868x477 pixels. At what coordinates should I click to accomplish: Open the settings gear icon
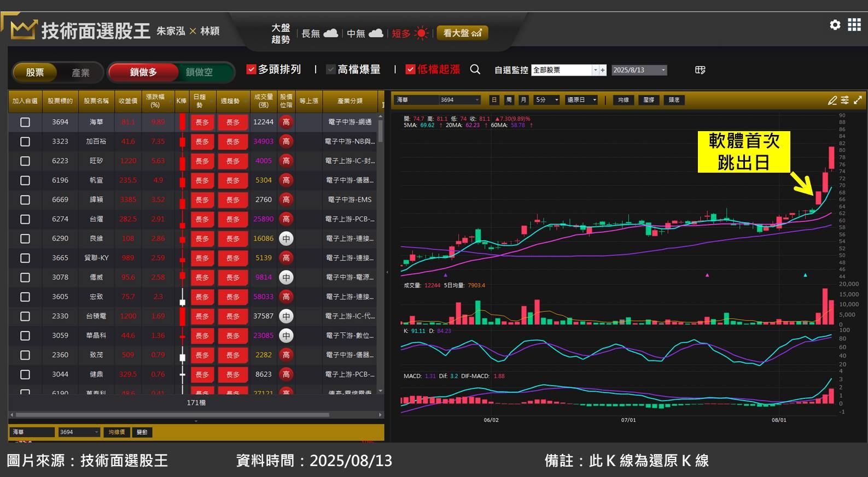pos(835,25)
